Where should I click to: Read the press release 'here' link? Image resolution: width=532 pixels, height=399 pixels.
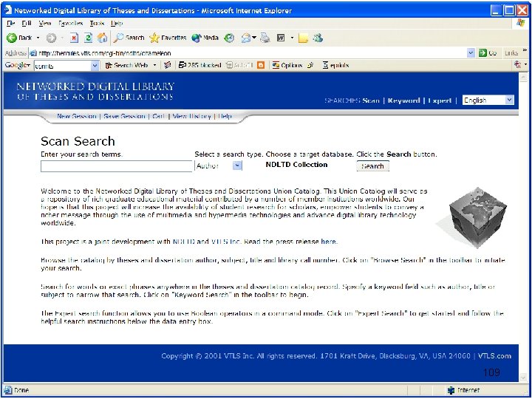point(328,242)
